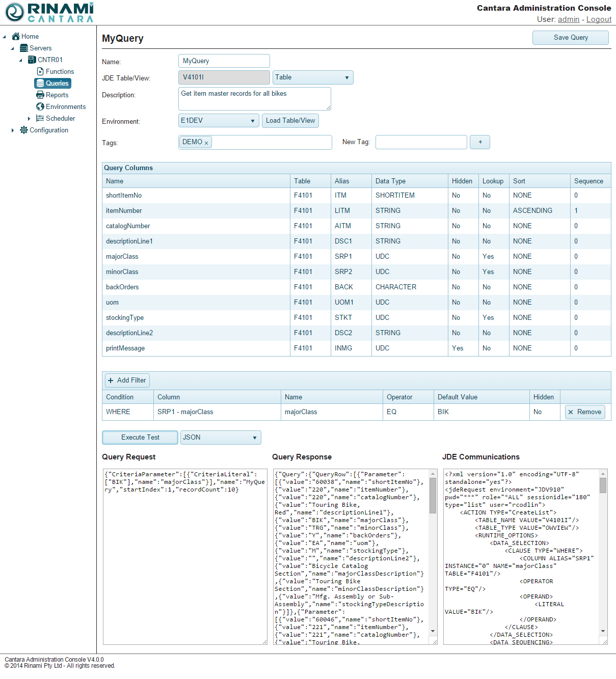Image resolution: width=616 pixels, height=679 pixels.
Task: Remove the DEMO tag using x
Action: click(x=206, y=143)
